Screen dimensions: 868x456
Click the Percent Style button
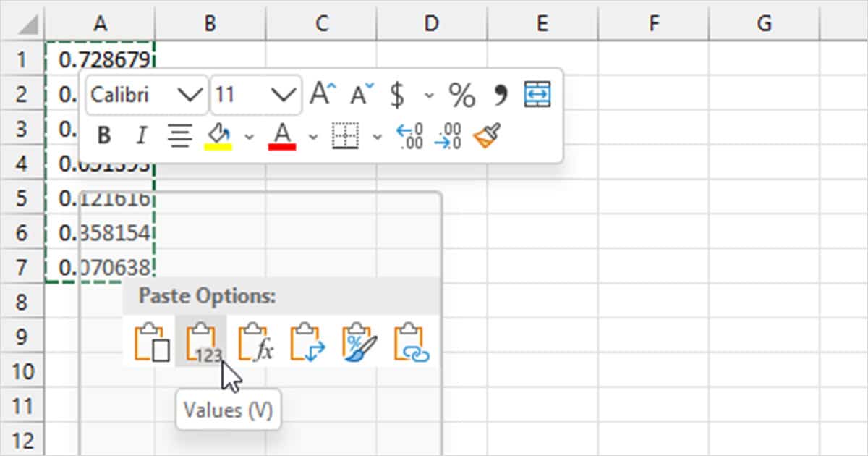[461, 94]
